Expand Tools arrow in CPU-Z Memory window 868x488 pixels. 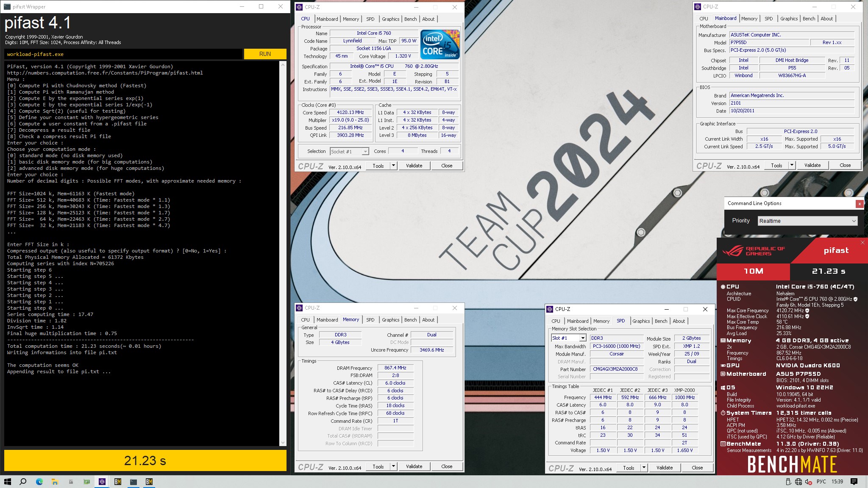(393, 466)
